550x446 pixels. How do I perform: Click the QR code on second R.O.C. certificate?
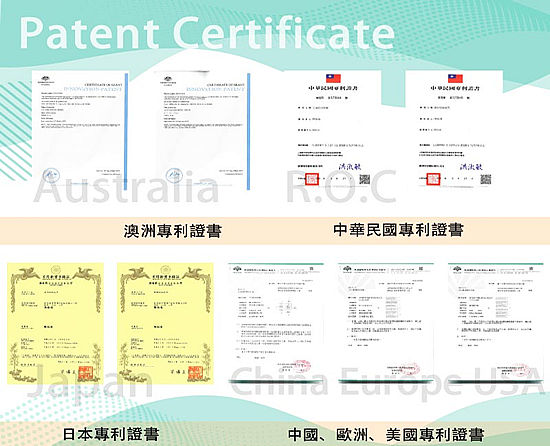point(486,179)
